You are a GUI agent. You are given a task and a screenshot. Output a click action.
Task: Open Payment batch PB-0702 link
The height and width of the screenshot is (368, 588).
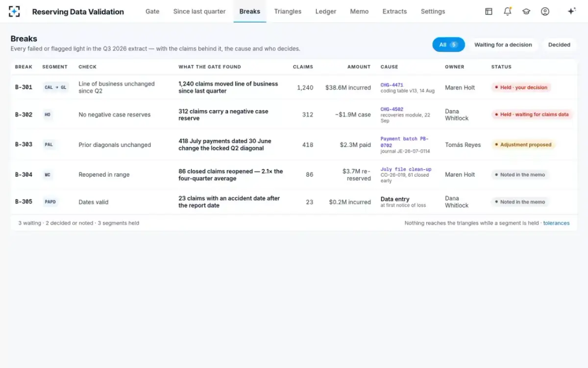[x=405, y=142]
